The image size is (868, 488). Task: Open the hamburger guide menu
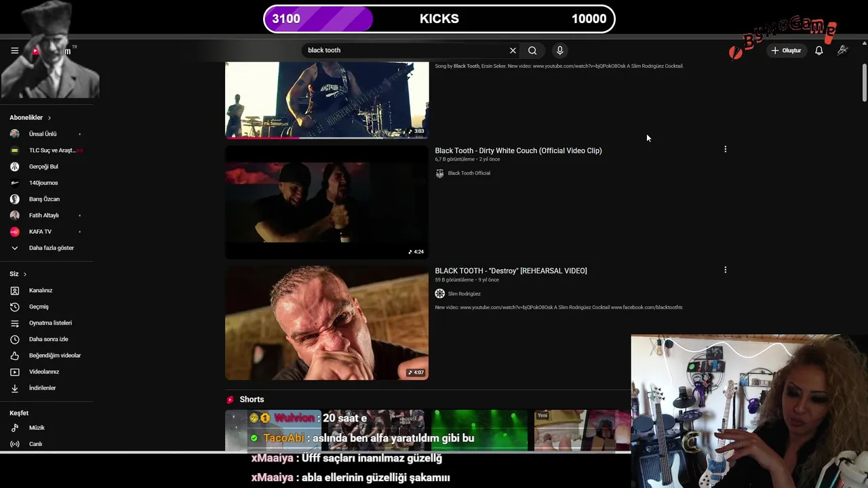14,50
